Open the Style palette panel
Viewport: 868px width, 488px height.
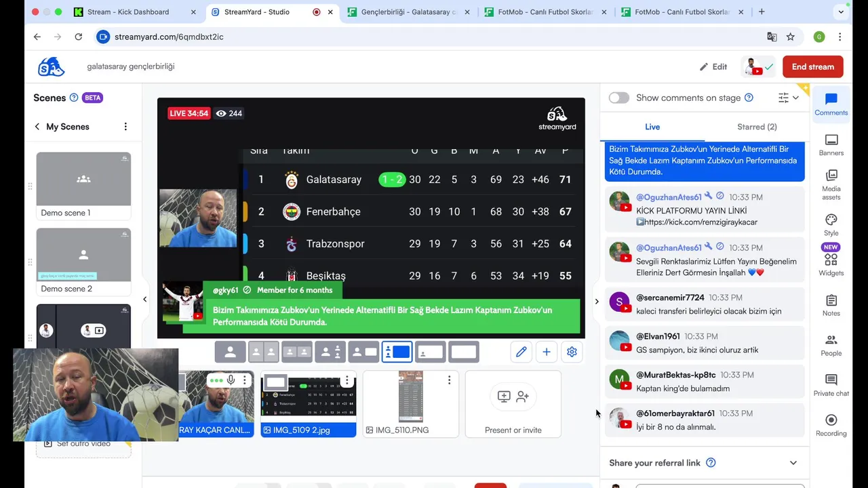[831, 224]
